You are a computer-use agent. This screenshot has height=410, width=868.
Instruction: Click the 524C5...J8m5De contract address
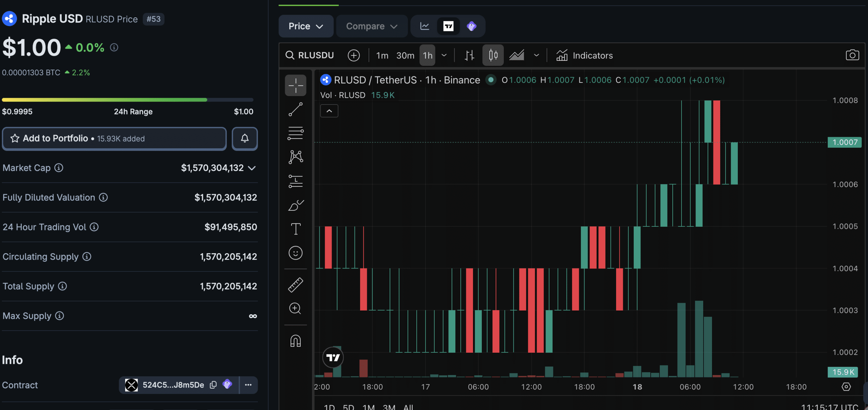pyautogui.click(x=173, y=385)
